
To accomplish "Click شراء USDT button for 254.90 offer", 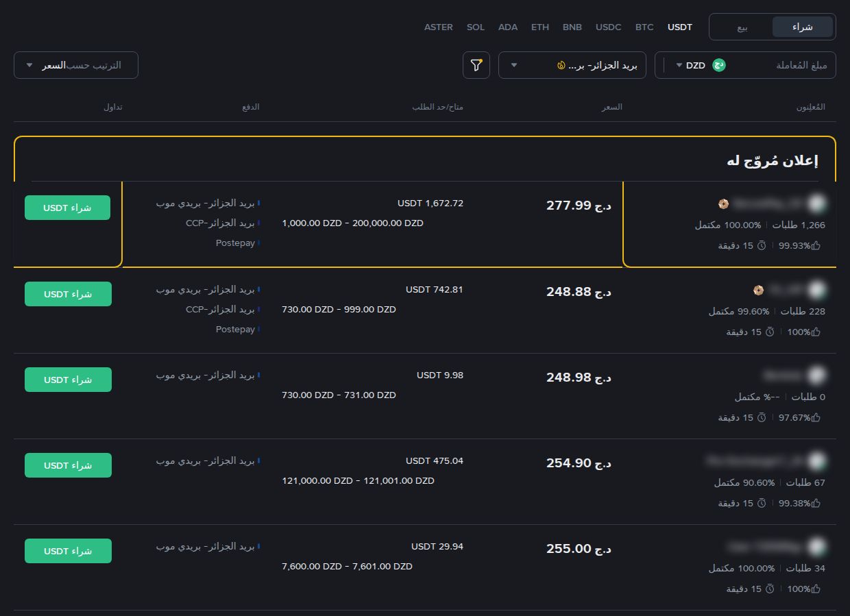I will tap(68, 465).
